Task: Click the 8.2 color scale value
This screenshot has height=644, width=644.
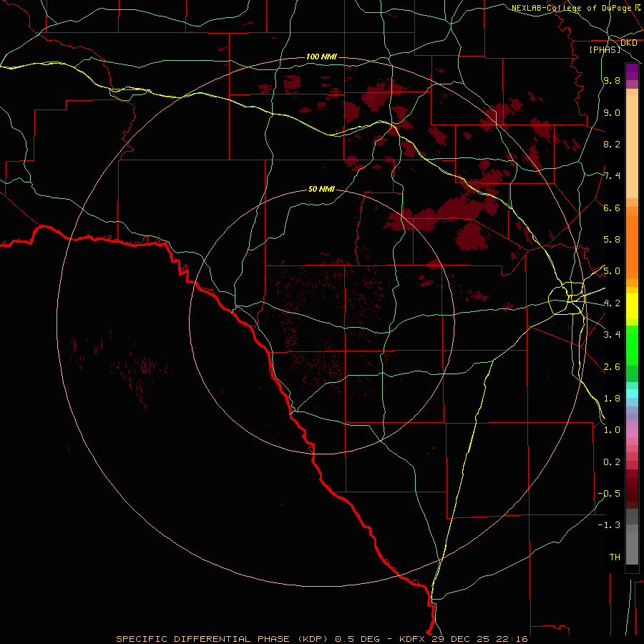Action: [612, 145]
